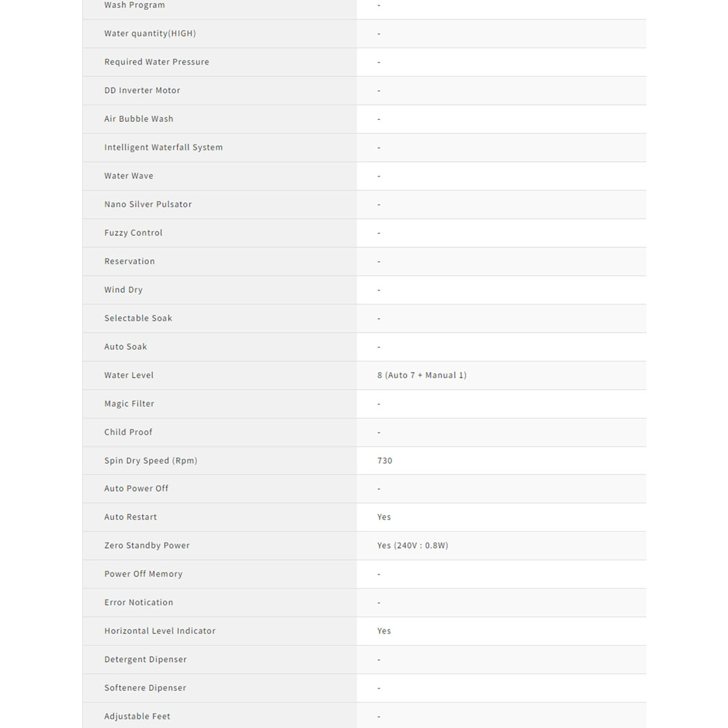Select the Detergent Dipenser label

[x=146, y=660]
